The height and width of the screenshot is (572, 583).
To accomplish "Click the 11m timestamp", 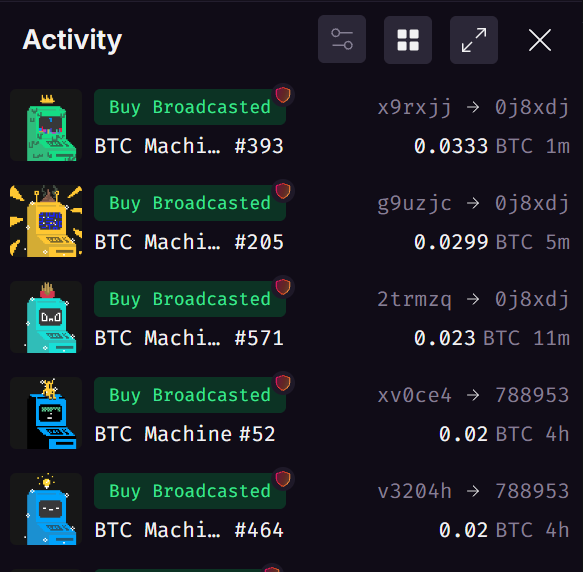I will (551, 338).
